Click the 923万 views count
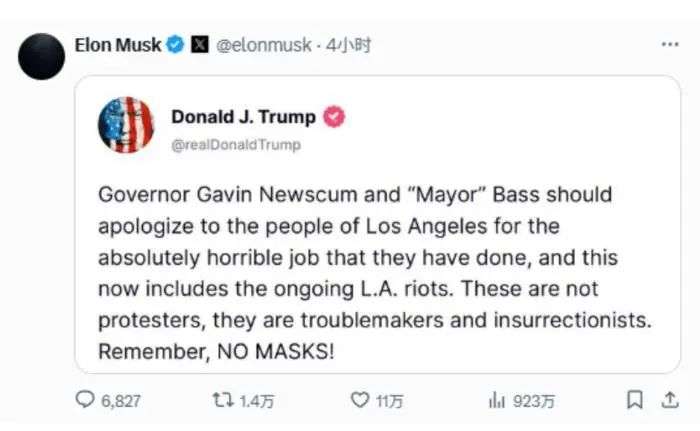This screenshot has width=700, height=431. [533, 401]
